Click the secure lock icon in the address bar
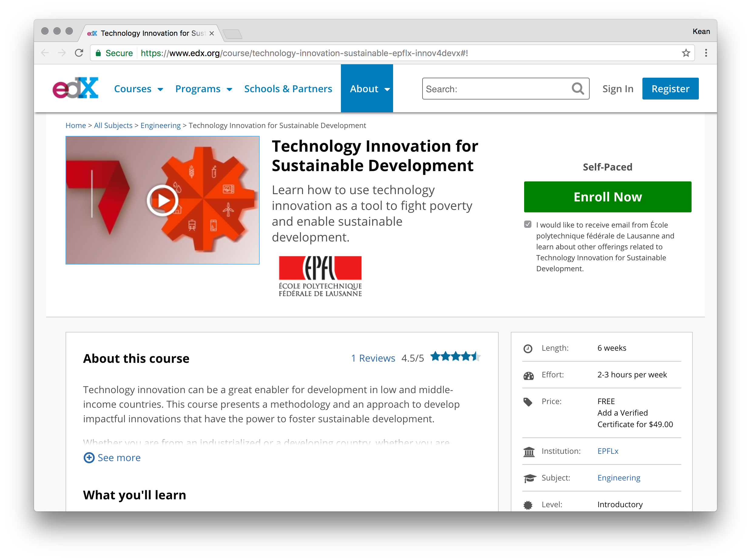This screenshot has height=560, width=751. click(x=98, y=53)
